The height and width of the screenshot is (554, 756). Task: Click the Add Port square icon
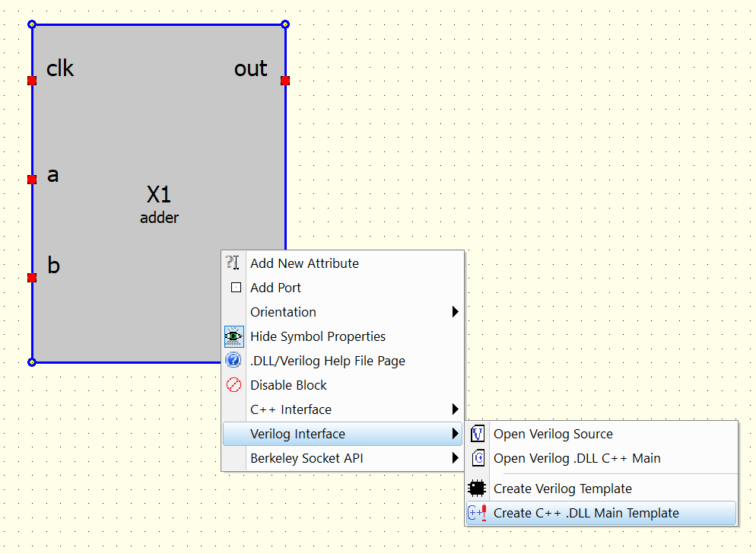(236, 288)
